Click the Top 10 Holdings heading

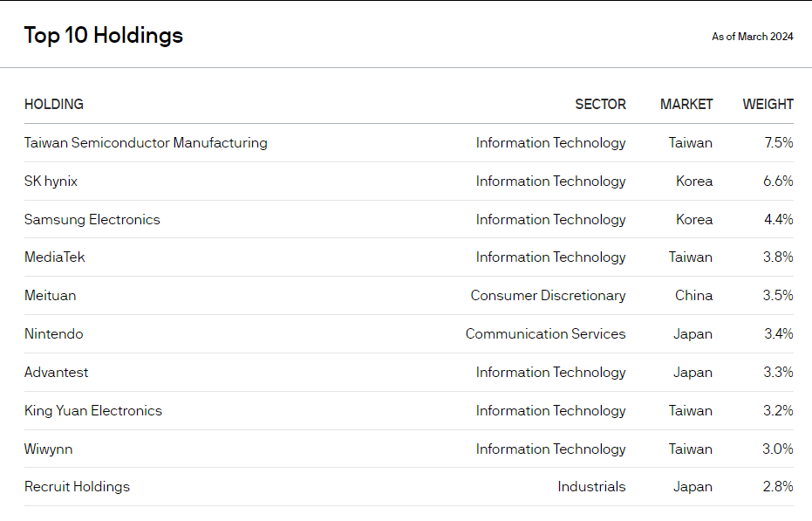pyautogui.click(x=104, y=35)
